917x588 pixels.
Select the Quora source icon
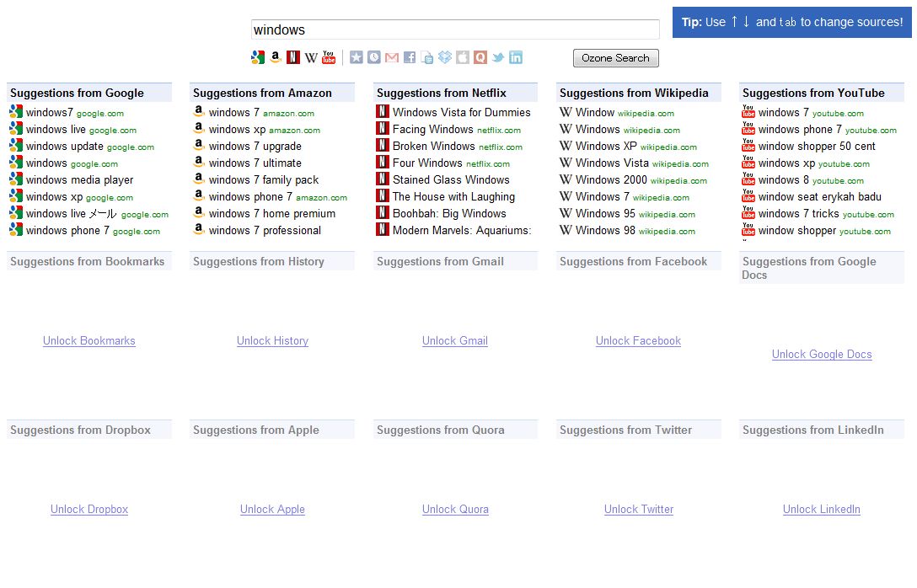(x=480, y=57)
